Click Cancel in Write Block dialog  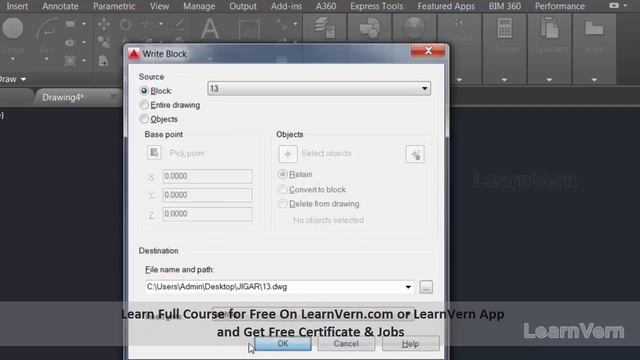(346, 344)
